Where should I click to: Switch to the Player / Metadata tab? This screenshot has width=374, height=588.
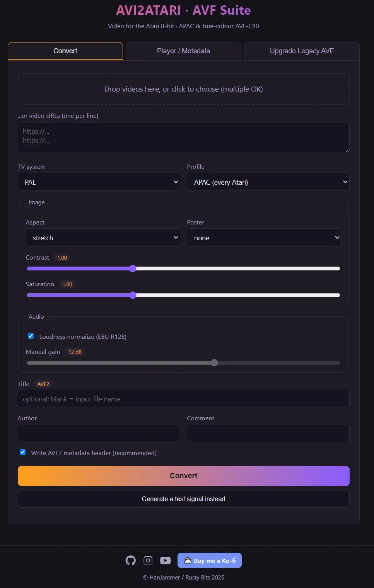[183, 51]
